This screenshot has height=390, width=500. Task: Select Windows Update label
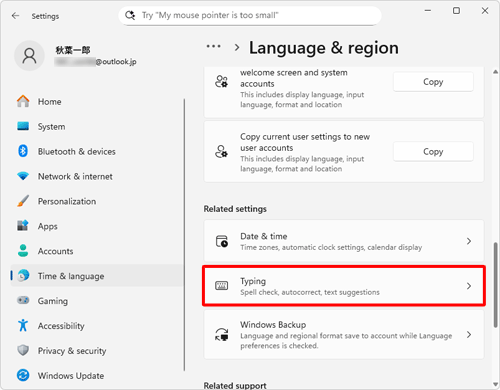point(71,376)
